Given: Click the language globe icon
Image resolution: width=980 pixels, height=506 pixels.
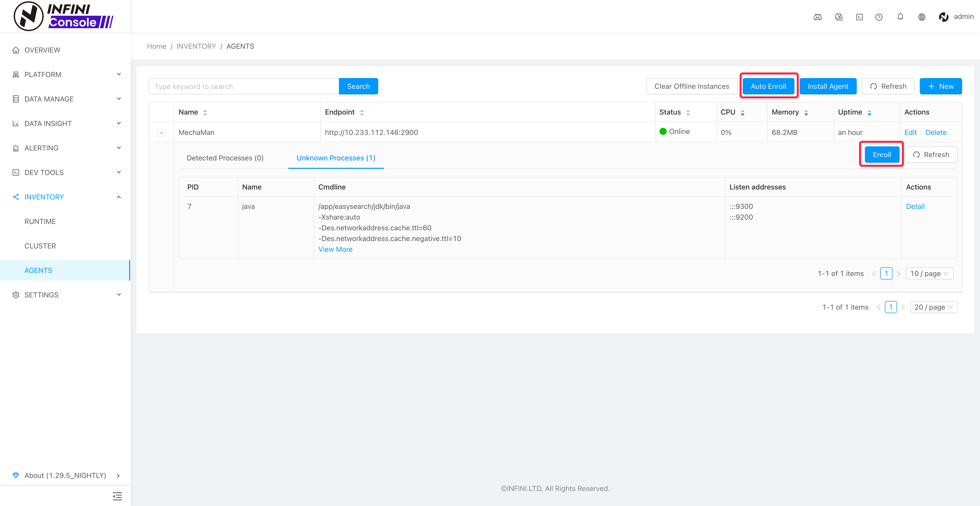Looking at the screenshot, I should pos(921,17).
